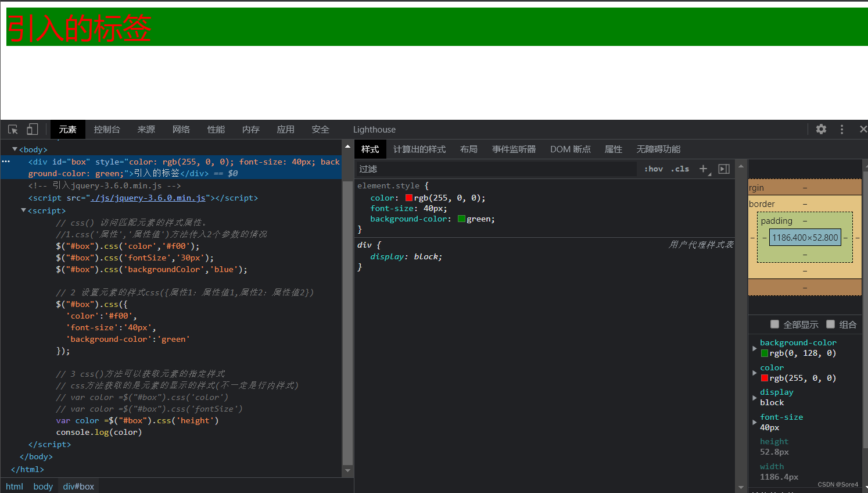Toggle the computed styles sidebar pane icon

tap(724, 169)
